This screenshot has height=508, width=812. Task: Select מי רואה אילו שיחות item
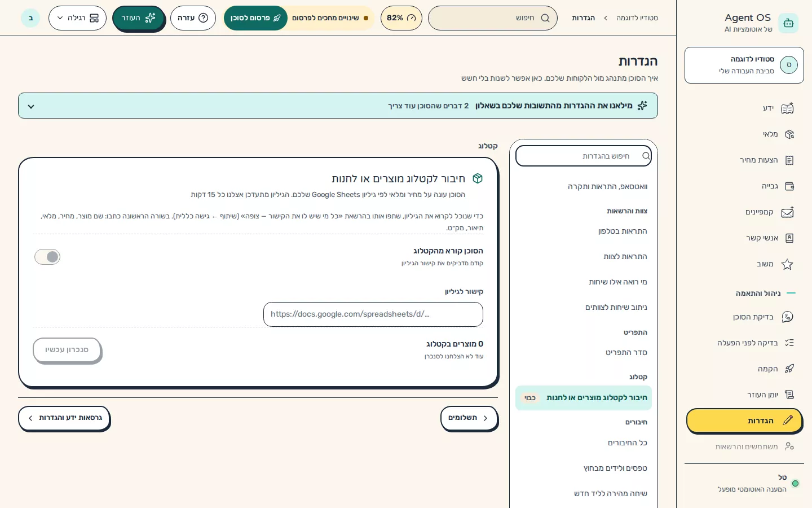click(584, 282)
